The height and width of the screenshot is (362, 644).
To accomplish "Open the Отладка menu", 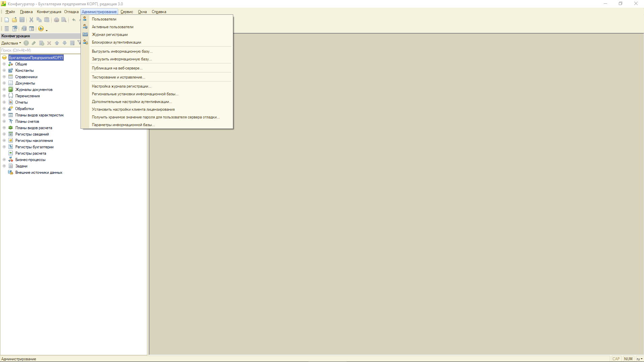I will (71, 12).
